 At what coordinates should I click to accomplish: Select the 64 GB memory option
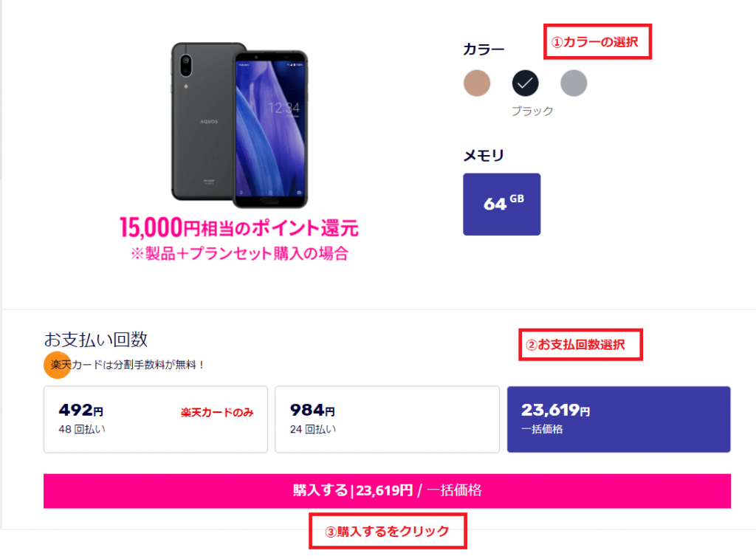click(x=501, y=204)
